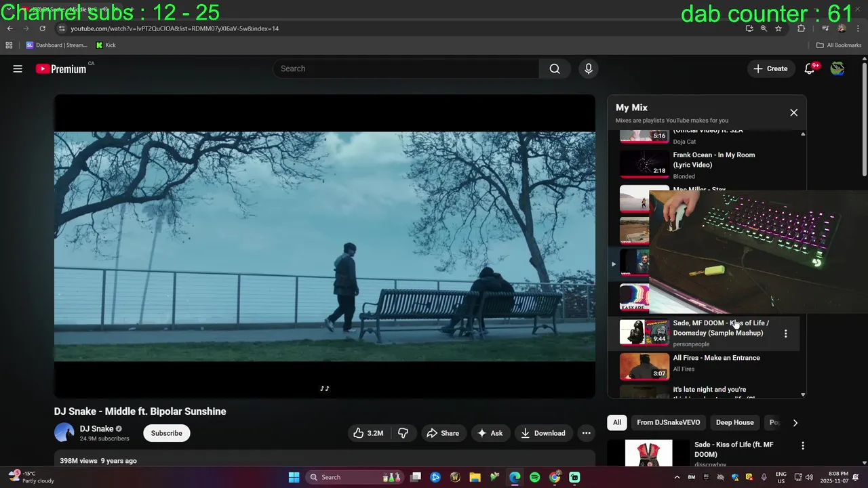Open the All Bookmarks folder
This screenshot has height=488, width=868.
839,45
